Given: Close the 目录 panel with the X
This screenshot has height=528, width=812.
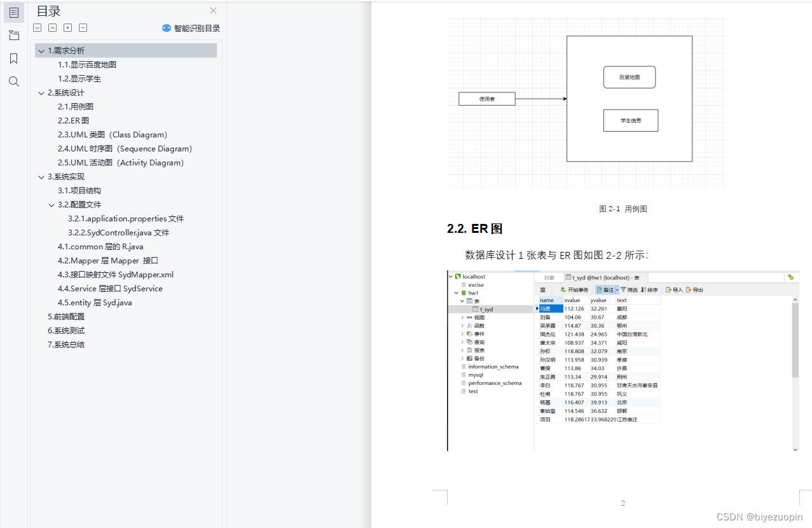Looking at the screenshot, I should (214, 11).
